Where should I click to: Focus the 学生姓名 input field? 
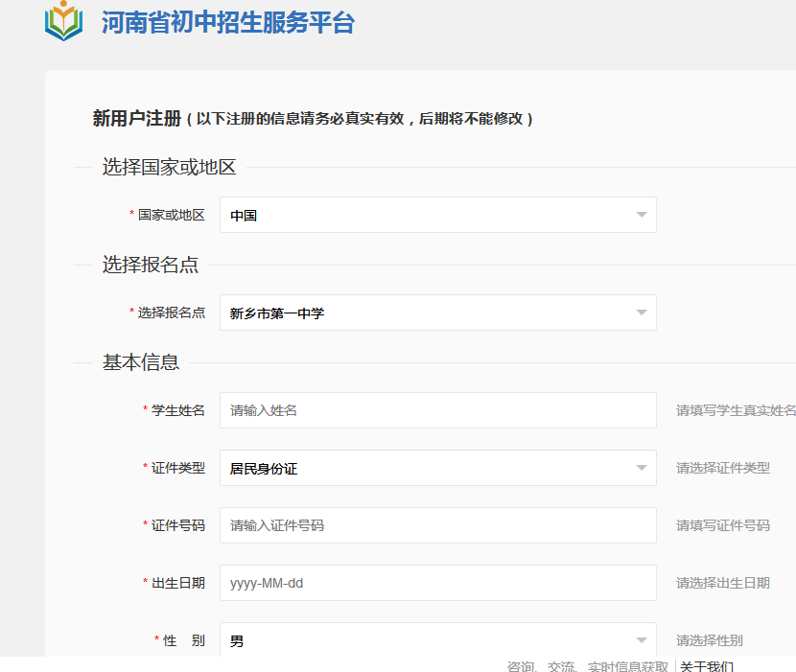click(x=437, y=410)
